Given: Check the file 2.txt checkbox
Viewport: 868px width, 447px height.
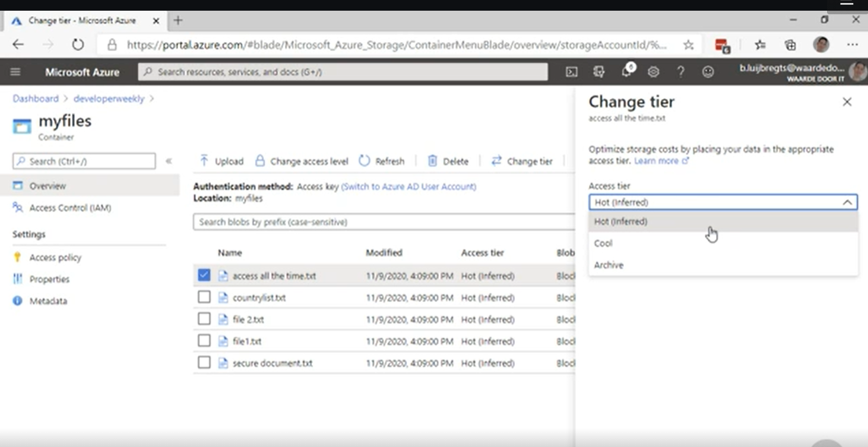Looking at the screenshot, I should 204,319.
